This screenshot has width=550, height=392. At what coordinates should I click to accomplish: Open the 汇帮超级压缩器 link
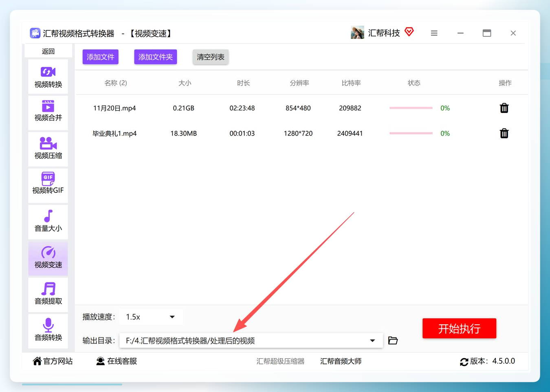(280, 361)
